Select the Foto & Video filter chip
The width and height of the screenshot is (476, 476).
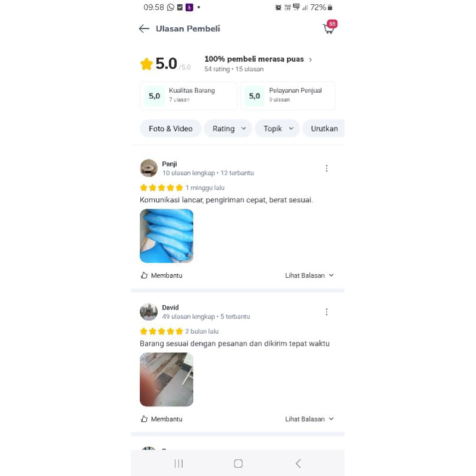pyautogui.click(x=171, y=129)
